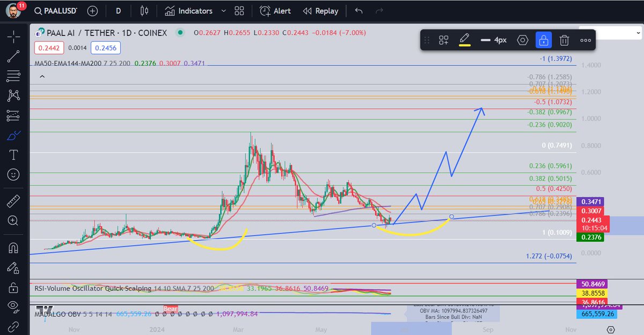Screen dimensions: 644x335
Task: Toggle lock all drawings padlock
Action: 14,287
